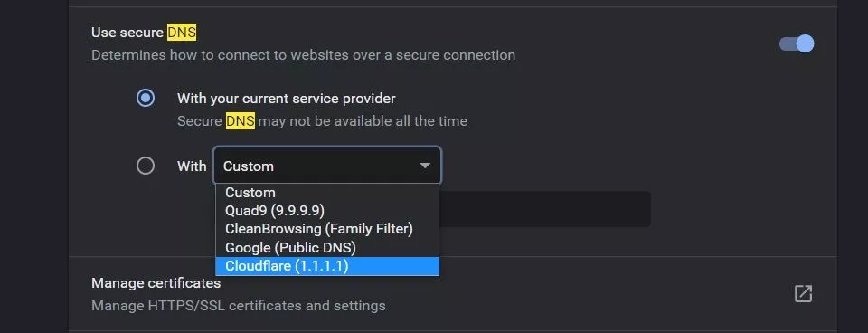The width and height of the screenshot is (868, 333).
Task: Select the With custom provider radio button
Action: pos(146,166)
